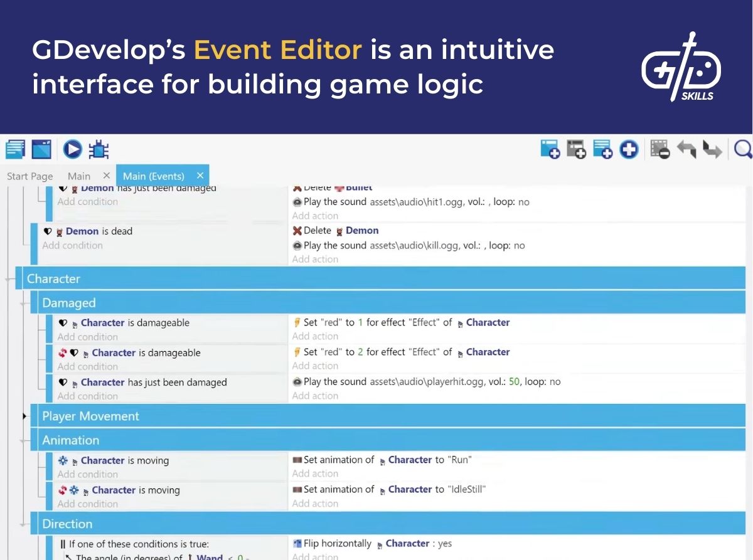Open the Project Manager
Viewport: 753px width, 560px height.
14,149
